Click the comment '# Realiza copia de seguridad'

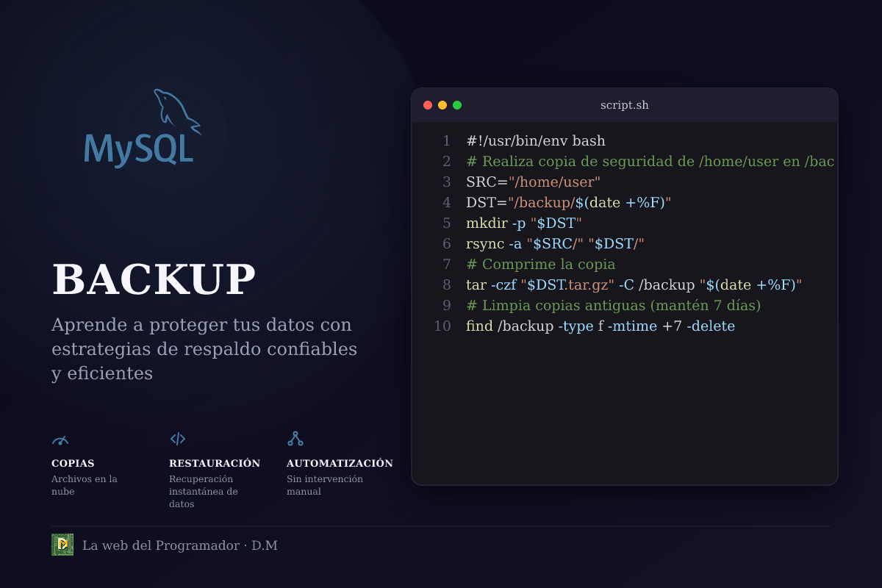tap(650, 162)
